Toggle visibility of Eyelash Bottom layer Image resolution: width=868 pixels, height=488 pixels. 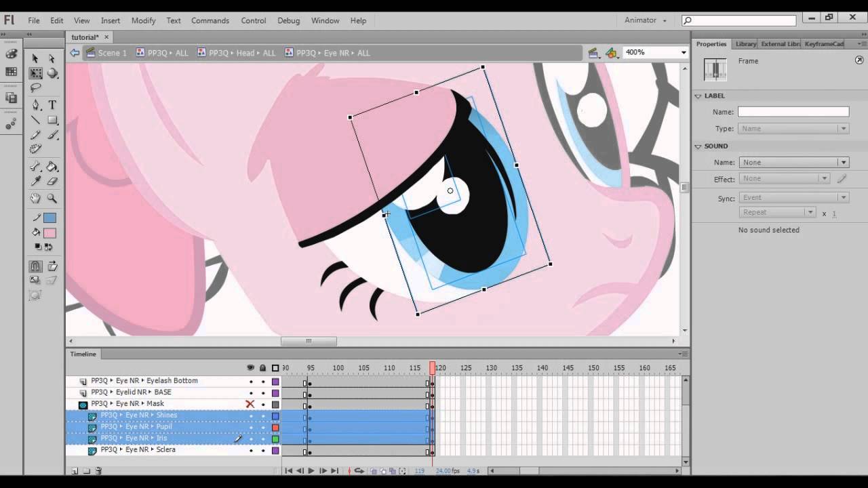(x=250, y=382)
